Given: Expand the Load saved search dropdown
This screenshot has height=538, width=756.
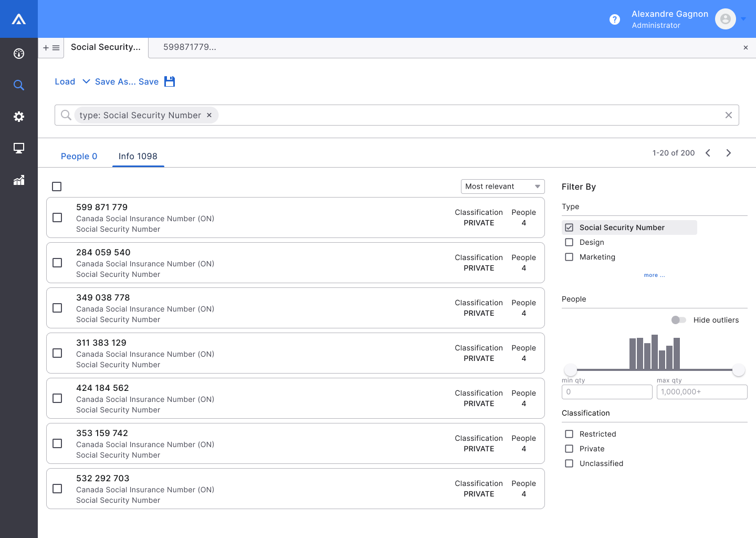Looking at the screenshot, I should tap(86, 81).
